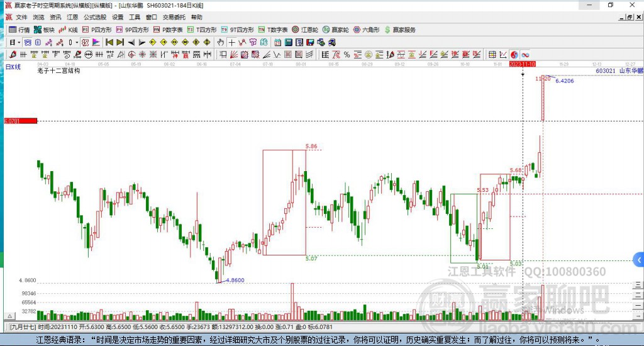Click the 6.4206 high price annotation
This screenshot has height=346, width=644.
564,81
